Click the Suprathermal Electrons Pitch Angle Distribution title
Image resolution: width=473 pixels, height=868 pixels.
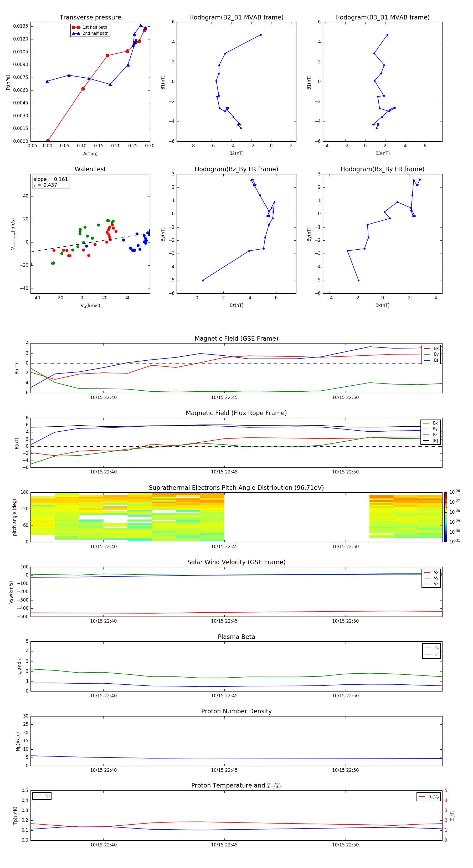236,488
